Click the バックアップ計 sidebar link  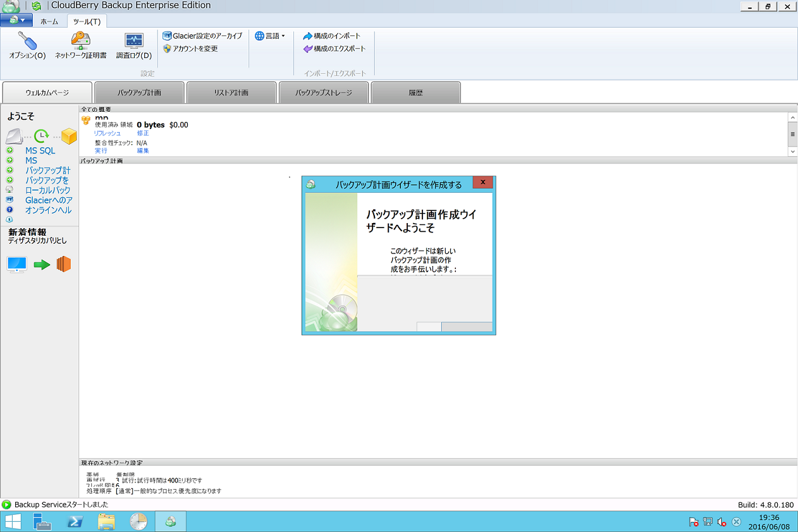48,171
